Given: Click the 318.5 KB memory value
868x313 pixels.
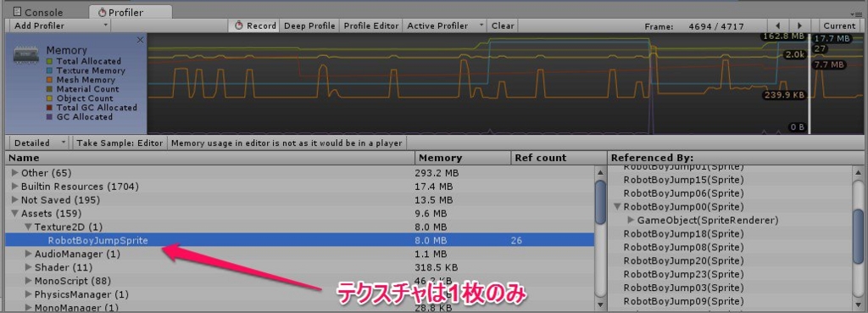Looking at the screenshot, I should 437,267.
